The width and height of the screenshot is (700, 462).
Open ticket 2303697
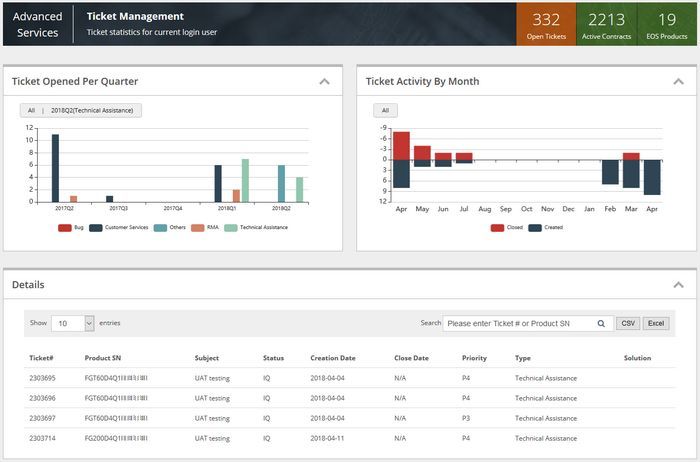pos(42,418)
